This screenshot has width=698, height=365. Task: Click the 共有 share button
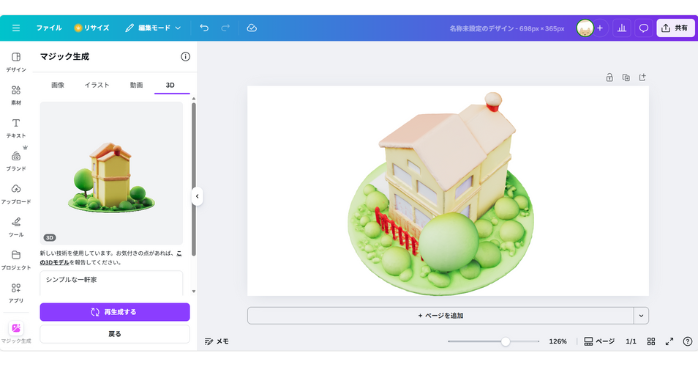(x=675, y=28)
